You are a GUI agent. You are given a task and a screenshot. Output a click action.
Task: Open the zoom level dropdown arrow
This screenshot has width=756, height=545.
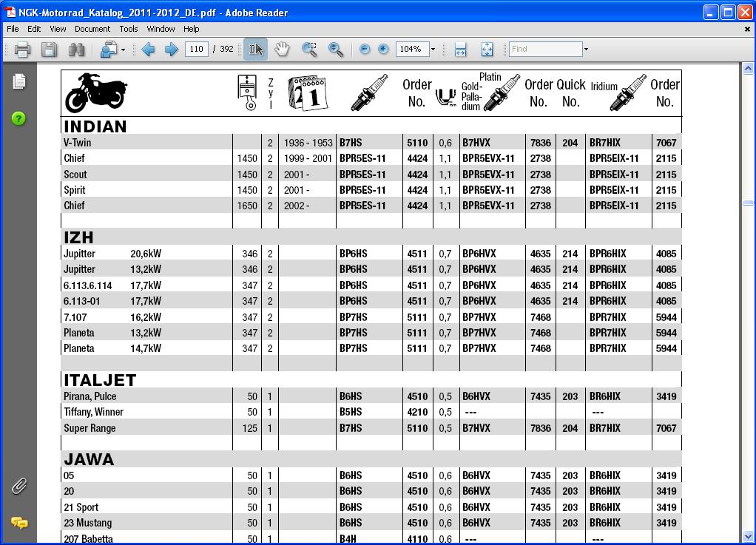[x=433, y=49]
